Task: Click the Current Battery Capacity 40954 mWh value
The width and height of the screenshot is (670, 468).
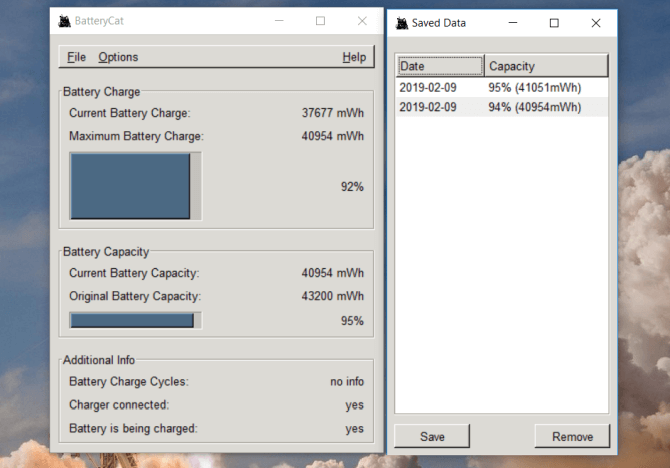Action: click(332, 273)
